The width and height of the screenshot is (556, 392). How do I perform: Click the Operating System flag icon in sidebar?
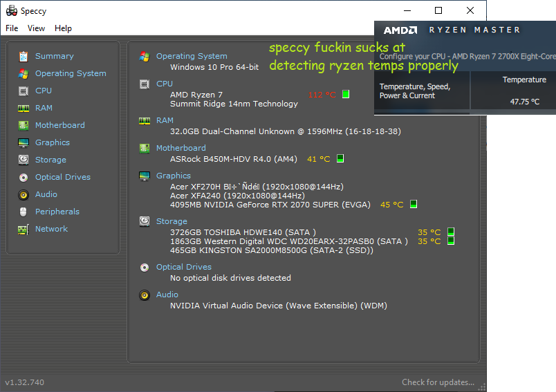pos(24,74)
